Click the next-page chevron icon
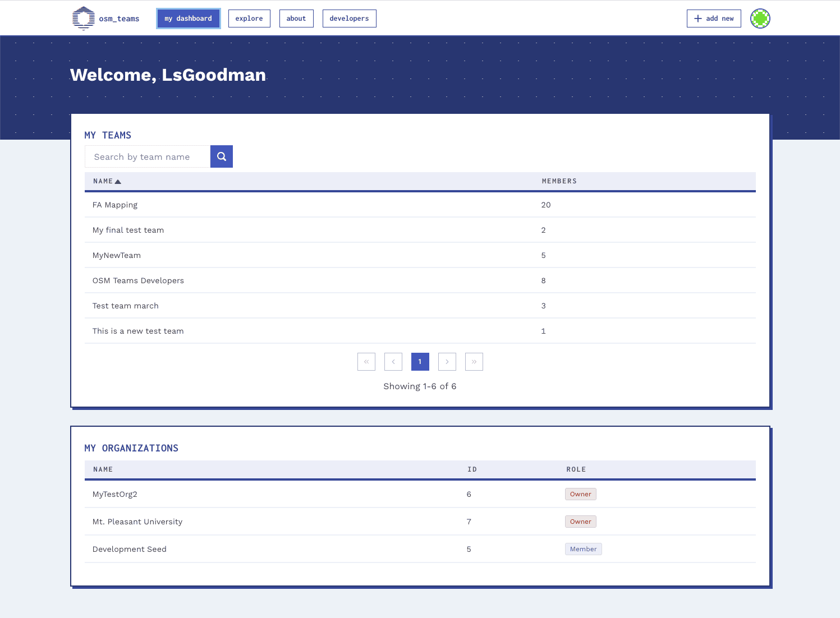The height and width of the screenshot is (618, 840). (x=447, y=362)
